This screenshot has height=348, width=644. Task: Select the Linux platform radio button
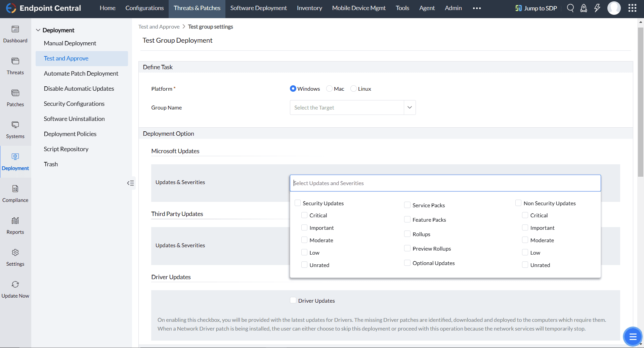click(x=353, y=89)
